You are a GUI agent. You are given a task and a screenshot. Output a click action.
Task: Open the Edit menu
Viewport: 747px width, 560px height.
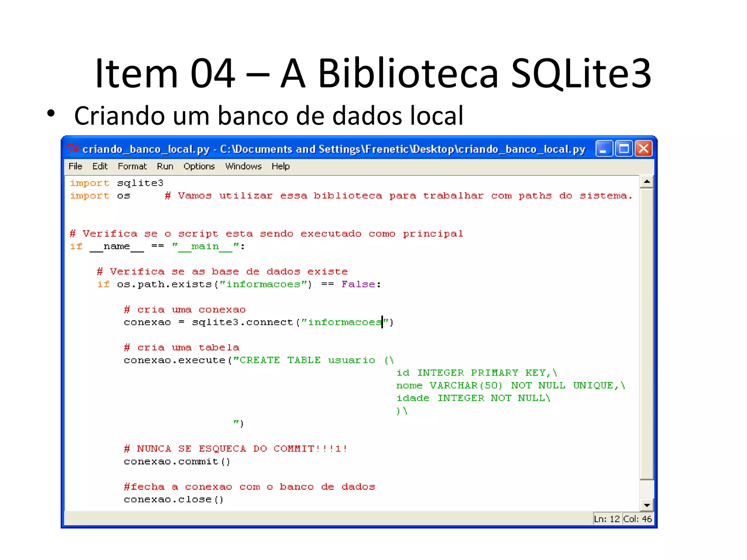pos(100,166)
